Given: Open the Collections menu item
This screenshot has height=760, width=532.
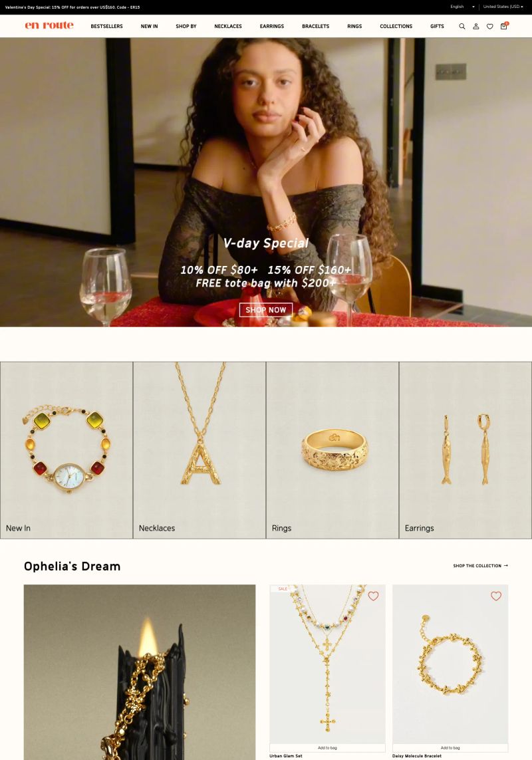Looking at the screenshot, I should [x=396, y=26].
